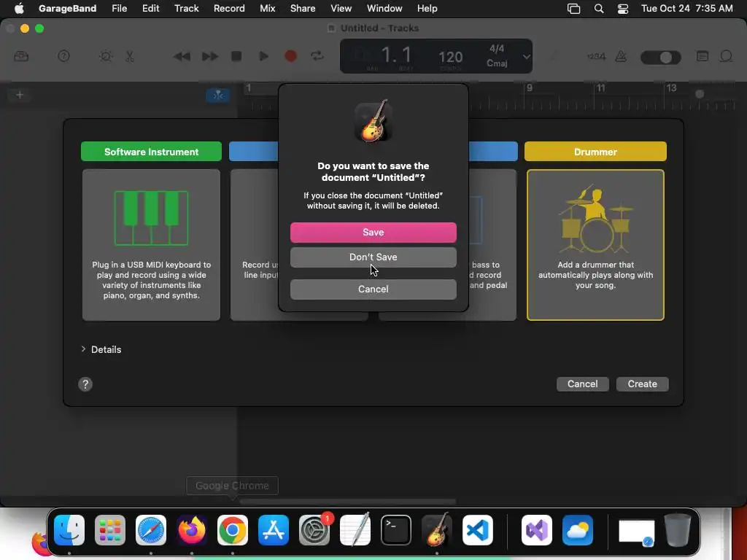Open Visual Studio Code from the Dock
This screenshot has width=747, height=560.
tap(477, 530)
